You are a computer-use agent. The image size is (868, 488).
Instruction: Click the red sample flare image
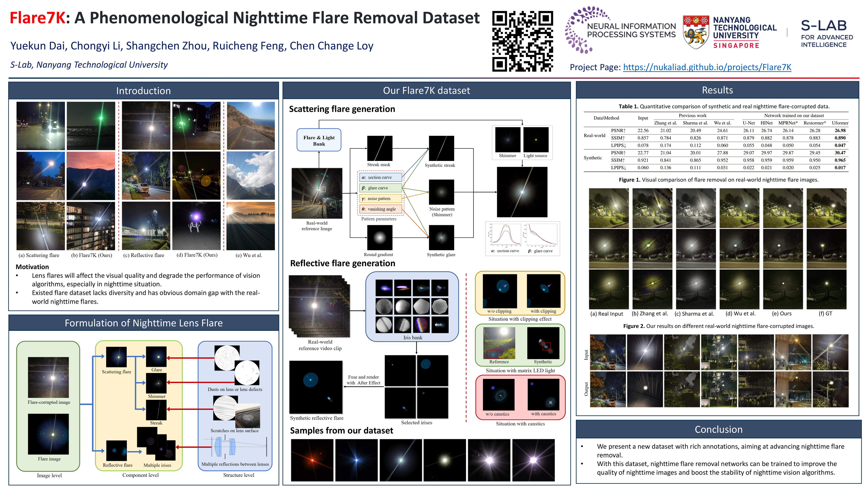pos(312,460)
